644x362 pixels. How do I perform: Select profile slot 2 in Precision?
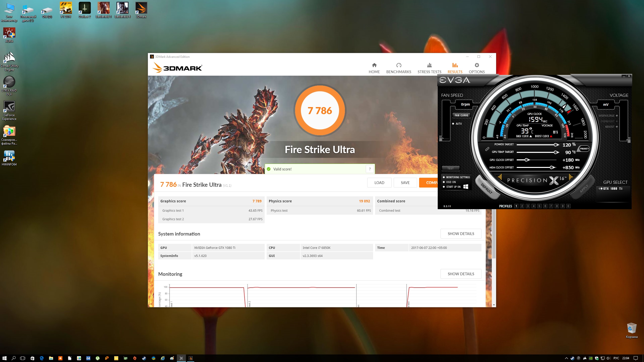[522, 206]
